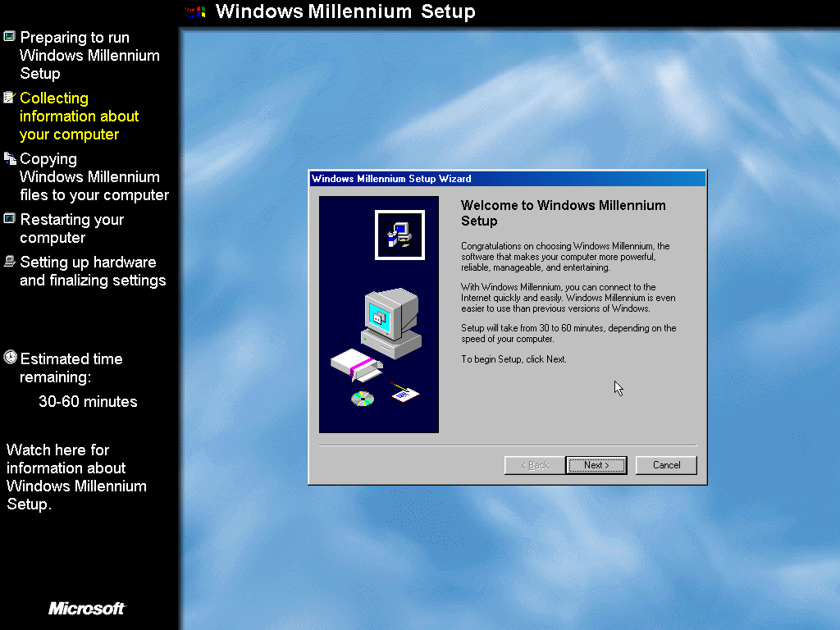
Task: Select the 'Collecting information about your computer' step text
Action: [80, 116]
